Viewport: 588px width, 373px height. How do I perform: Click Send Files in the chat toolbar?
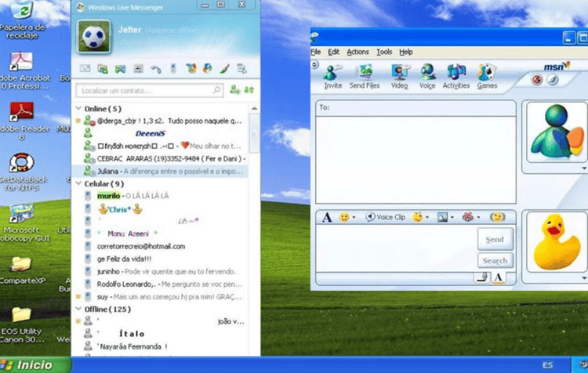coord(365,77)
